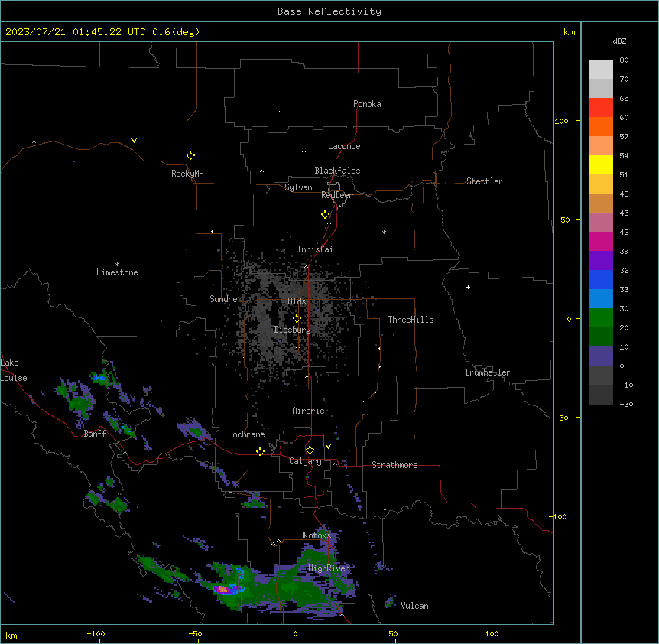Click the HighRiver city label
Screen dimensions: 659x644
tap(329, 568)
